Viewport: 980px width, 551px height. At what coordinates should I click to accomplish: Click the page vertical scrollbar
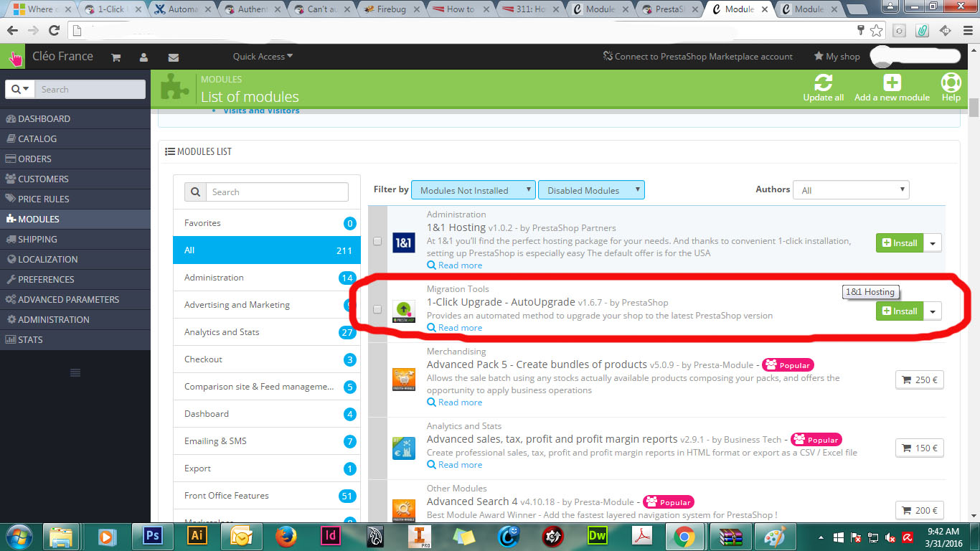974,108
